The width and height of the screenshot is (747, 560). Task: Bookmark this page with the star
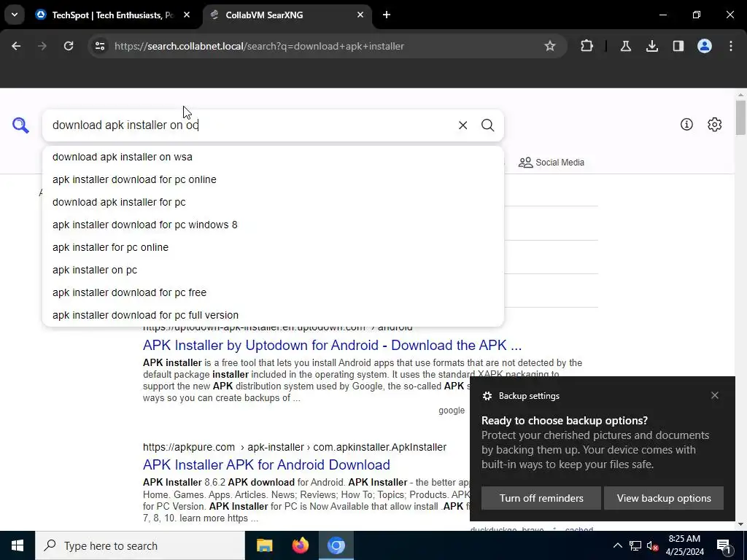coord(550,46)
